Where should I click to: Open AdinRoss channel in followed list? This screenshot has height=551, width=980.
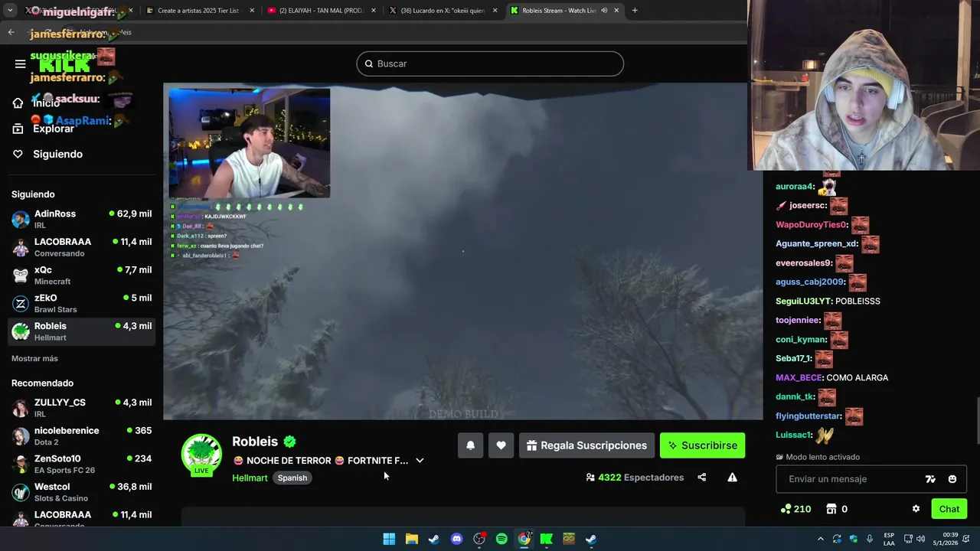[x=82, y=219]
